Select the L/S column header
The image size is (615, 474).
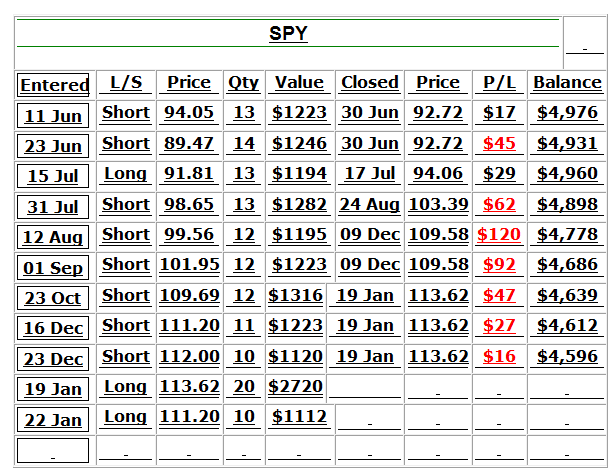click(126, 82)
